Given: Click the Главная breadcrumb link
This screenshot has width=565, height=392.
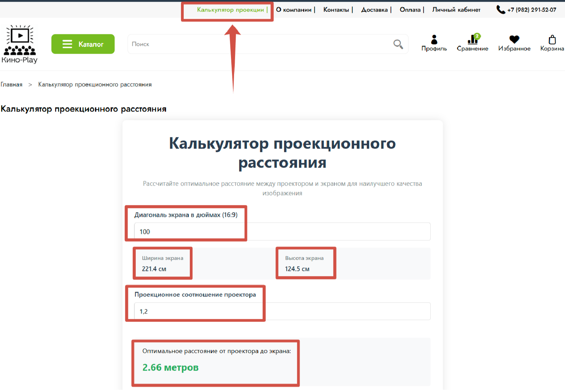Looking at the screenshot, I should click(x=12, y=85).
